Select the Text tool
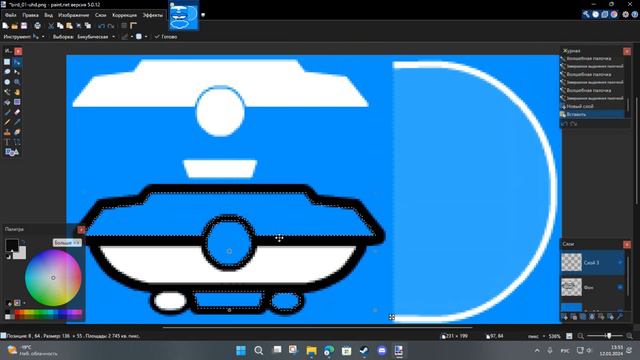Viewport: 640px width, 360px height. point(7,142)
